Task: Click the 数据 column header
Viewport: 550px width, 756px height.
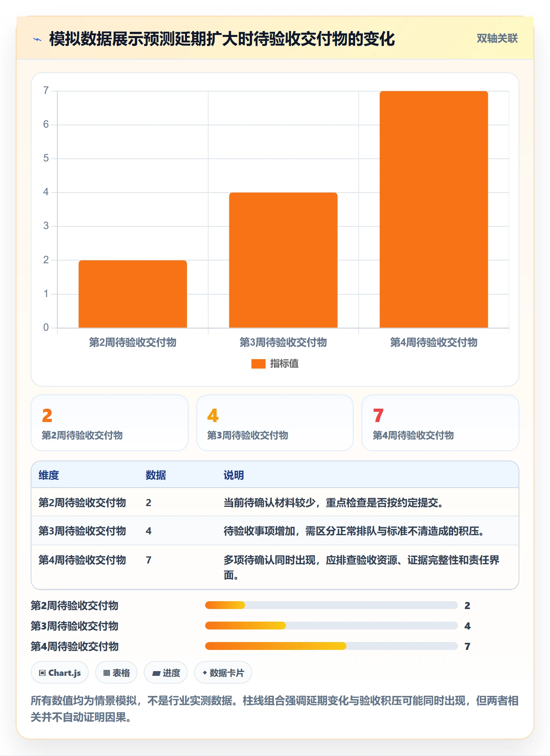Action: click(x=156, y=475)
